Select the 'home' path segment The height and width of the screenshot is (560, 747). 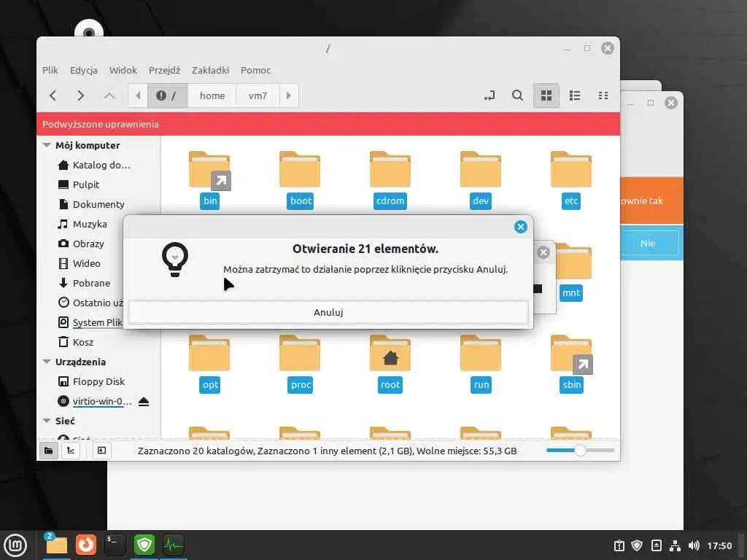pos(212,96)
